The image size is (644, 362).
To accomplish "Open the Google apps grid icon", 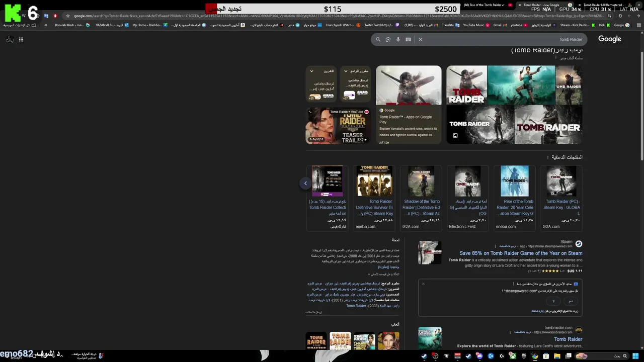I will click(21, 39).
